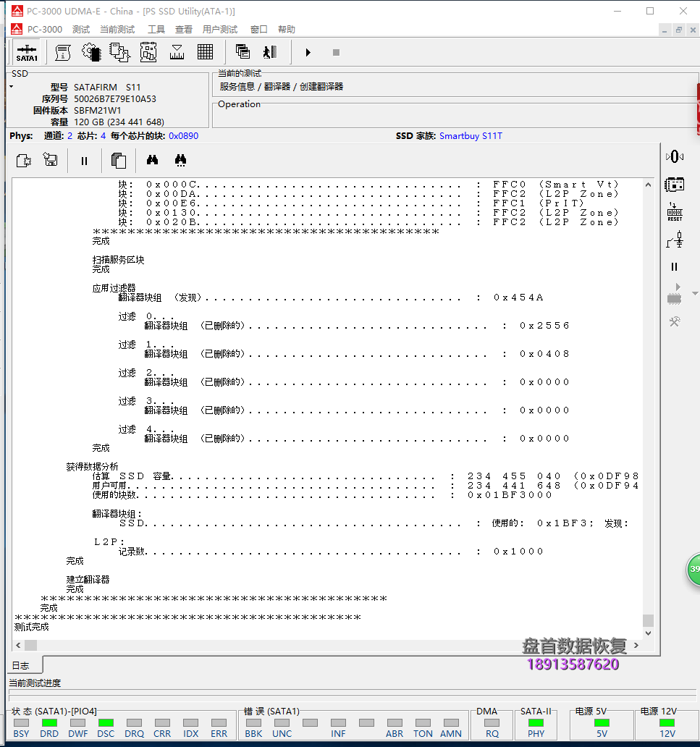Click the binoculars find icon in log toolbar

(153, 160)
